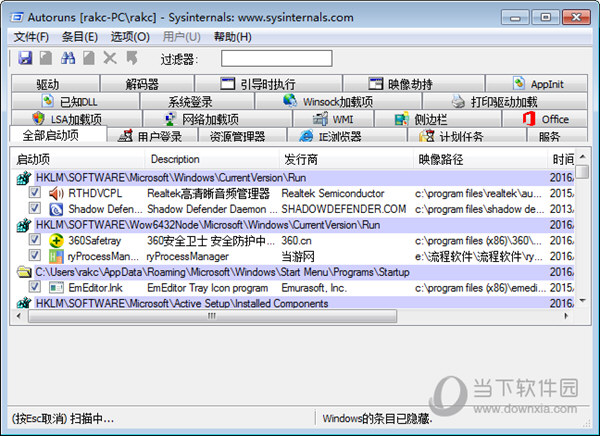
Task: Click publisher Realtek Semiconductor cell
Action: [333, 194]
